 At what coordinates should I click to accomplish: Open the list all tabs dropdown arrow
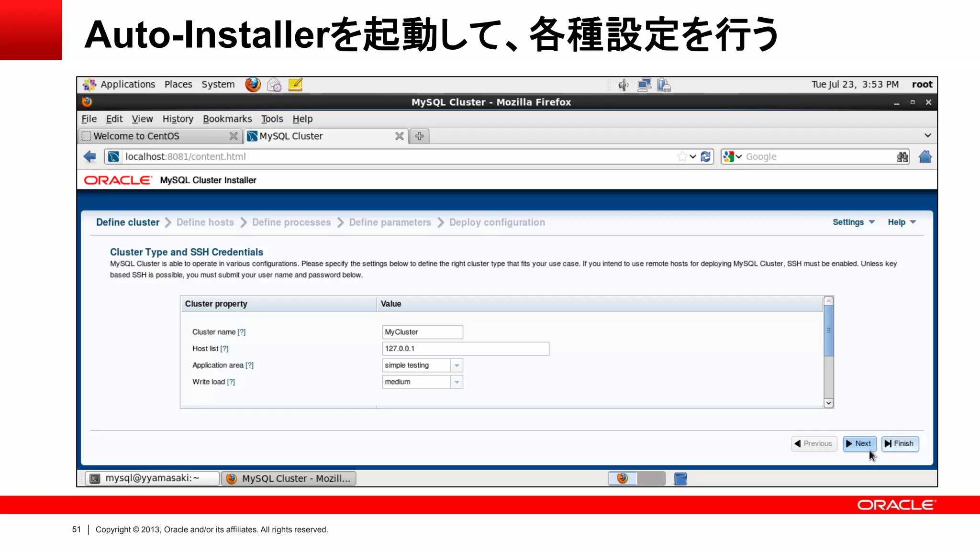(x=927, y=135)
